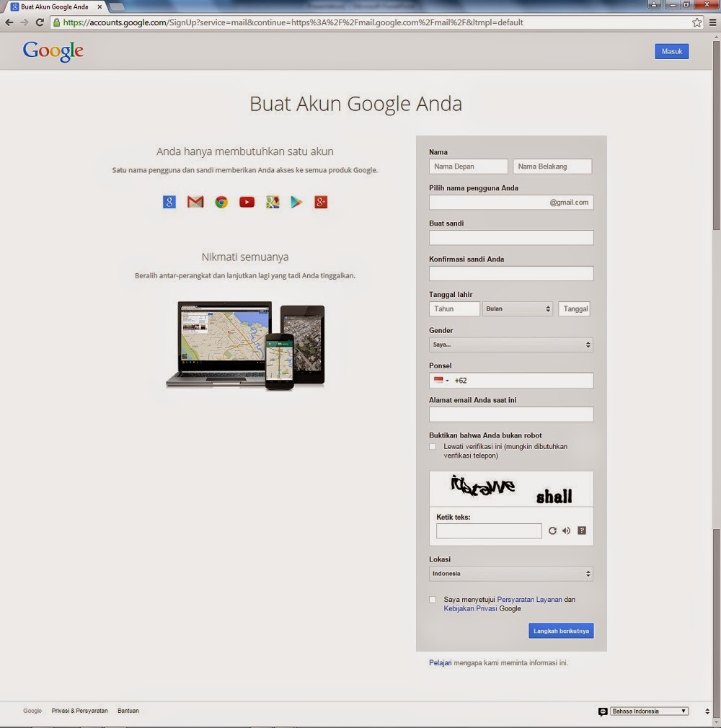Open a new browser tab
The height and width of the screenshot is (728, 721).
click(x=117, y=7)
